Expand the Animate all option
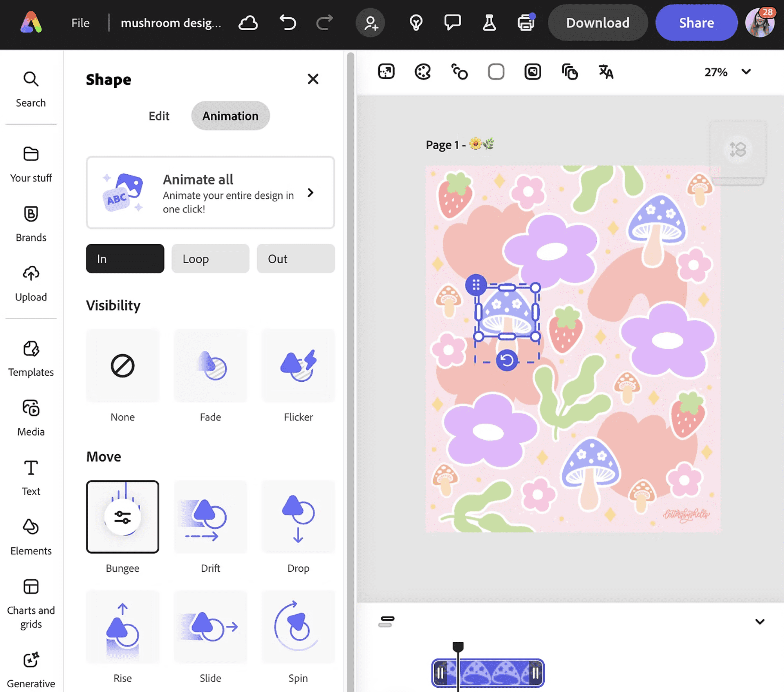The width and height of the screenshot is (784, 692). click(x=310, y=193)
